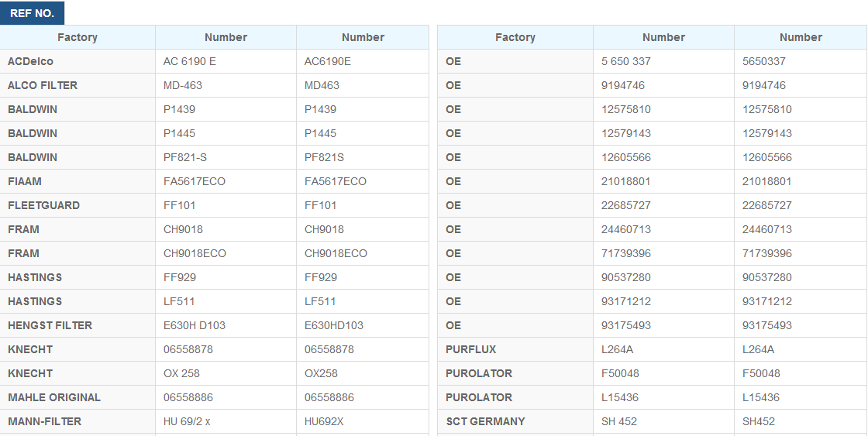The height and width of the screenshot is (436, 868).
Task: Select ACDelco number AC 6190 E
Action: [x=189, y=61]
